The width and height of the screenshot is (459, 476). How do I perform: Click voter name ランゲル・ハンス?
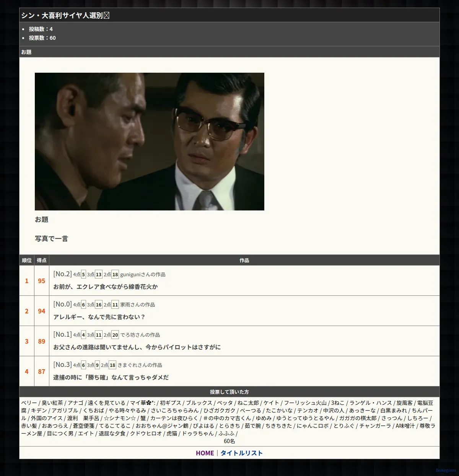pyautogui.click(x=371, y=403)
